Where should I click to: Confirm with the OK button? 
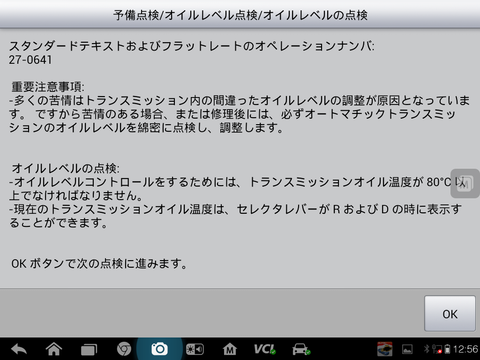[x=450, y=314]
